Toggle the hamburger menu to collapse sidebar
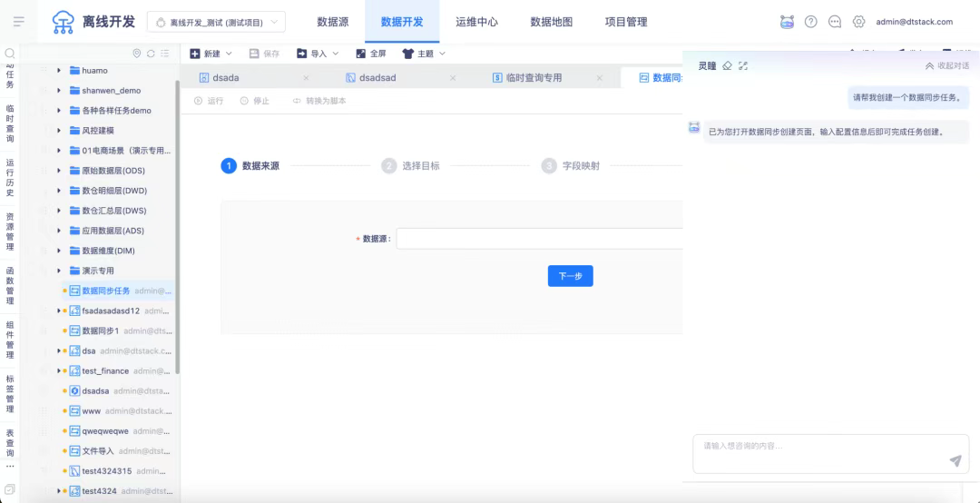The height and width of the screenshot is (503, 980). point(18,22)
